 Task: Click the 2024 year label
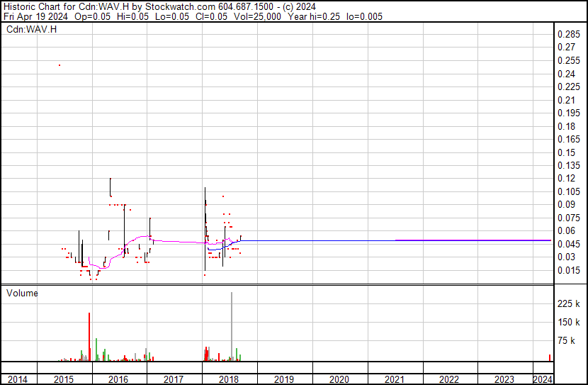pos(541,379)
